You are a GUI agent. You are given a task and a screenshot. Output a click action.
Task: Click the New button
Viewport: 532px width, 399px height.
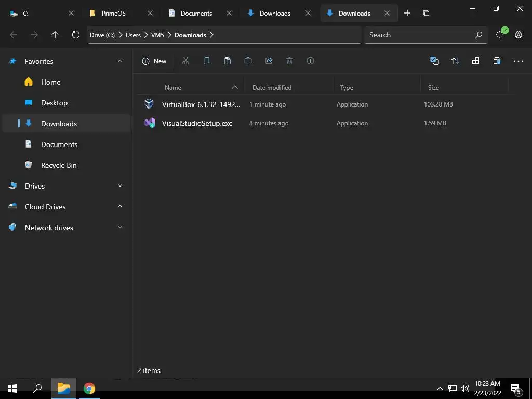point(154,61)
